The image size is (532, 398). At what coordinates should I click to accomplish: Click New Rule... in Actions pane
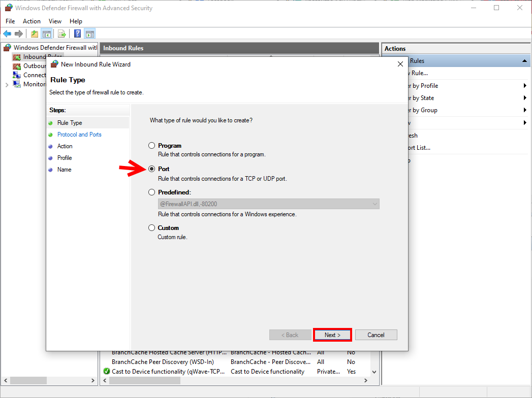tap(418, 73)
